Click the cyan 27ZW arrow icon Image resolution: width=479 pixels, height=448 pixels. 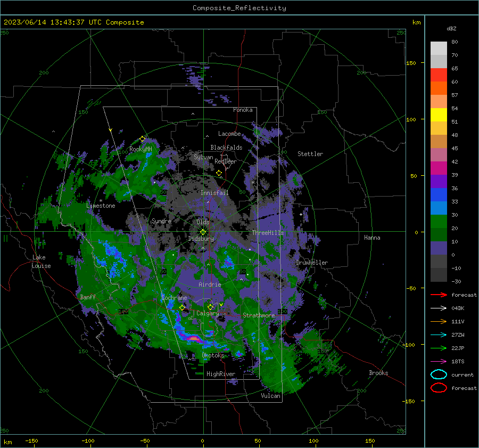(439, 335)
